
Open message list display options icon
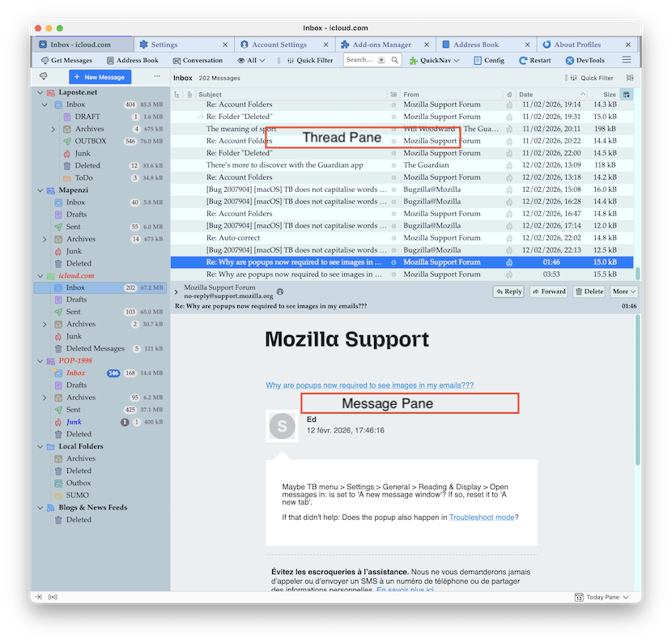tap(630, 78)
